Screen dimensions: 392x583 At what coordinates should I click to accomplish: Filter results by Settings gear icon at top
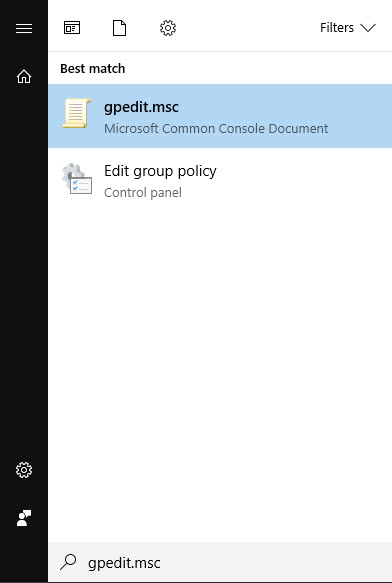pyautogui.click(x=168, y=28)
